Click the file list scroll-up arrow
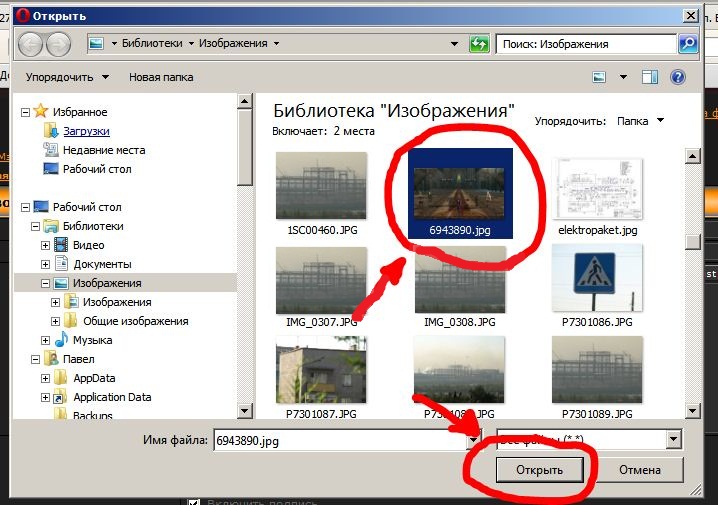This screenshot has height=505, width=718. (692, 157)
